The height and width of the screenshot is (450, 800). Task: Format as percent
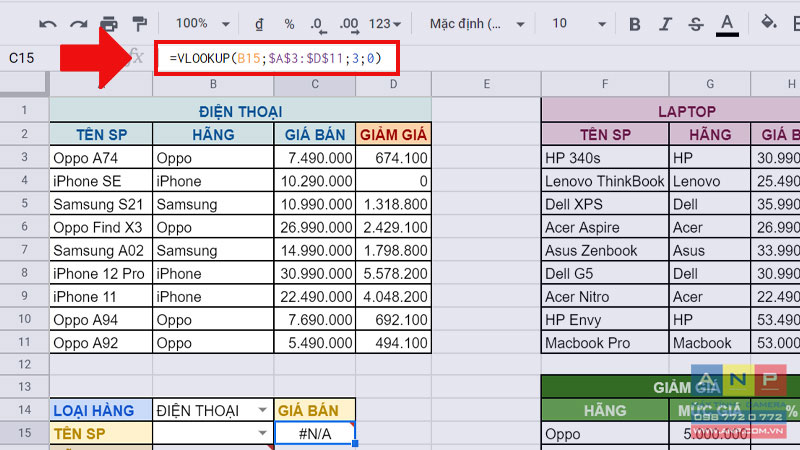[289, 24]
